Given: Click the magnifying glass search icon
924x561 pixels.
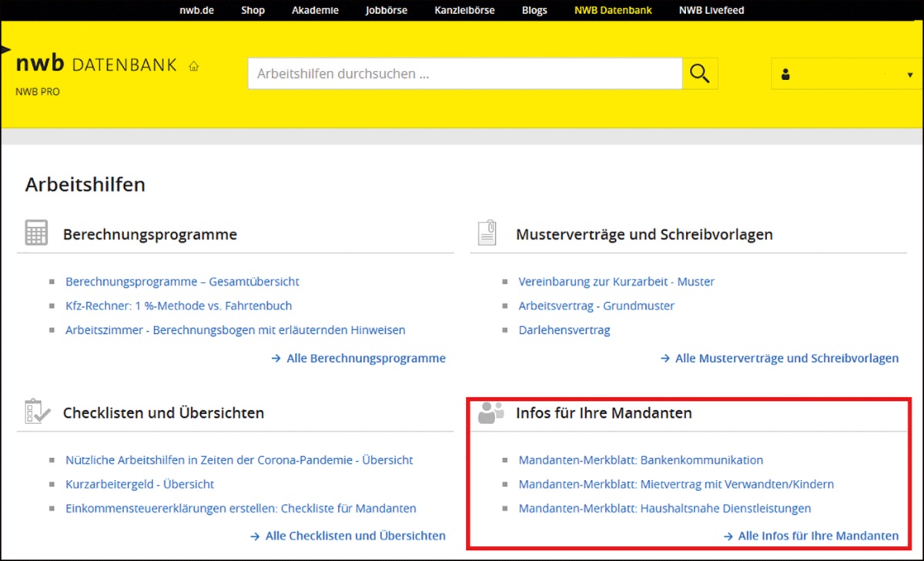Looking at the screenshot, I should pyautogui.click(x=699, y=74).
